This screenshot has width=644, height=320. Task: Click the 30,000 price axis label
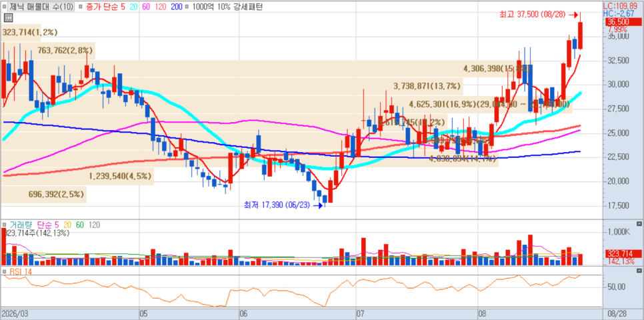pyautogui.click(x=618, y=84)
